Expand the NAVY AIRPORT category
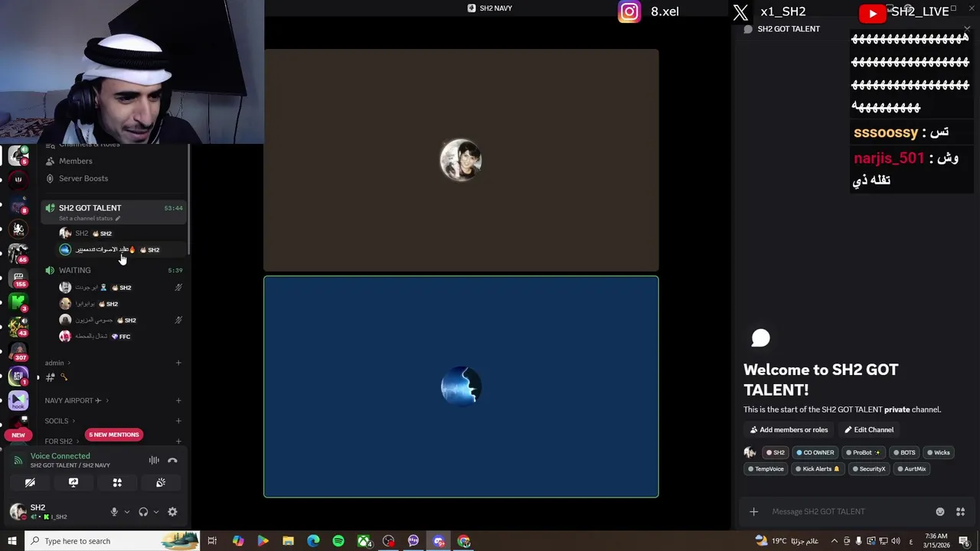Viewport: 980px width, 551px height. [77, 400]
